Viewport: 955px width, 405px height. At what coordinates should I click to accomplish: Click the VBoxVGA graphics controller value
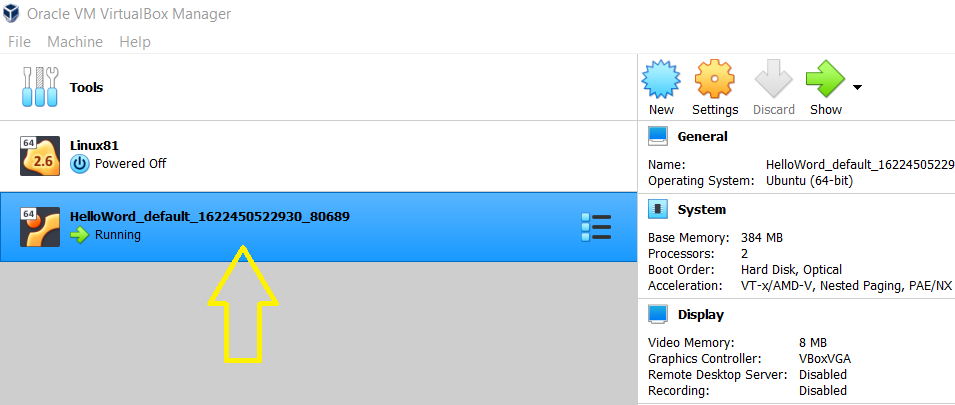[x=825, y=359]
